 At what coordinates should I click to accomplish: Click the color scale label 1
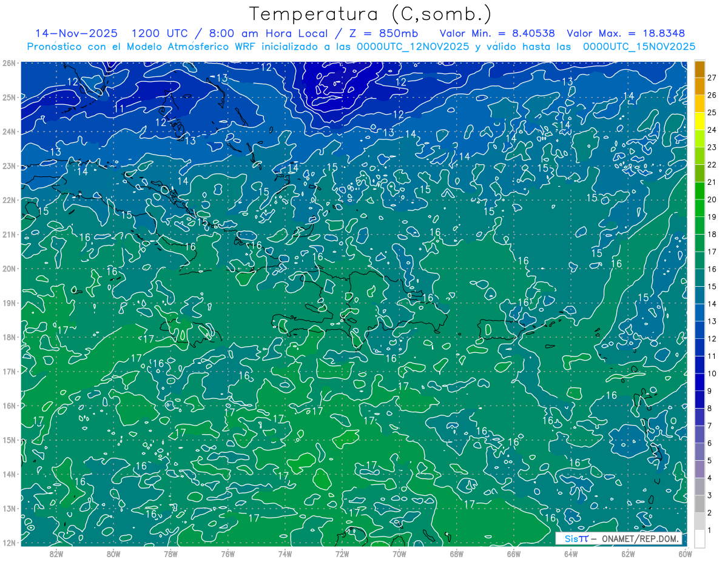click(x=710, y=530)
